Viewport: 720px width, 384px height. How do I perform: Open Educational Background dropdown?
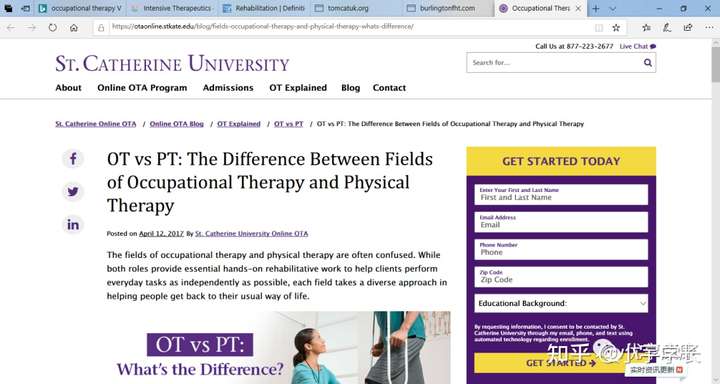[x=561, y=303]
